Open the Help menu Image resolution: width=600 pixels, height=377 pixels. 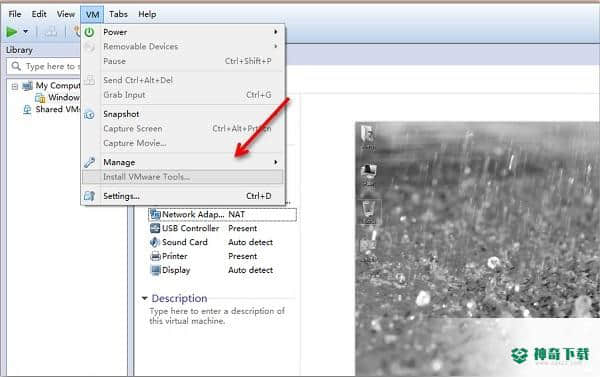pos(147,14)
